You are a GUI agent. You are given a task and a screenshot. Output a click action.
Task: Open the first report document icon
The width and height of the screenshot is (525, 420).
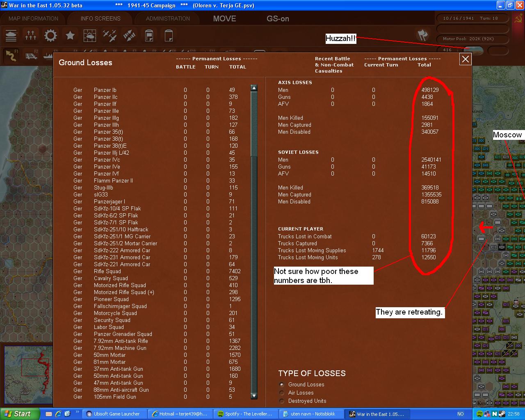(x=149, y=36)
